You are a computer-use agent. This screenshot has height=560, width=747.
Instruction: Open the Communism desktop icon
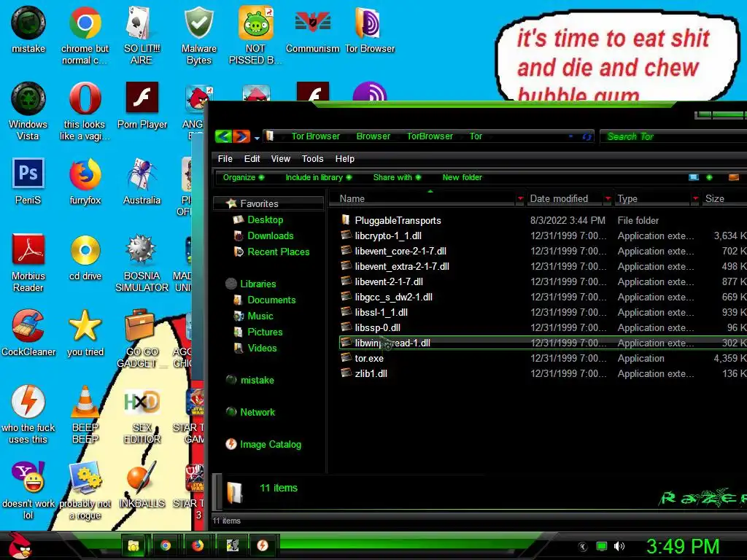312,30
